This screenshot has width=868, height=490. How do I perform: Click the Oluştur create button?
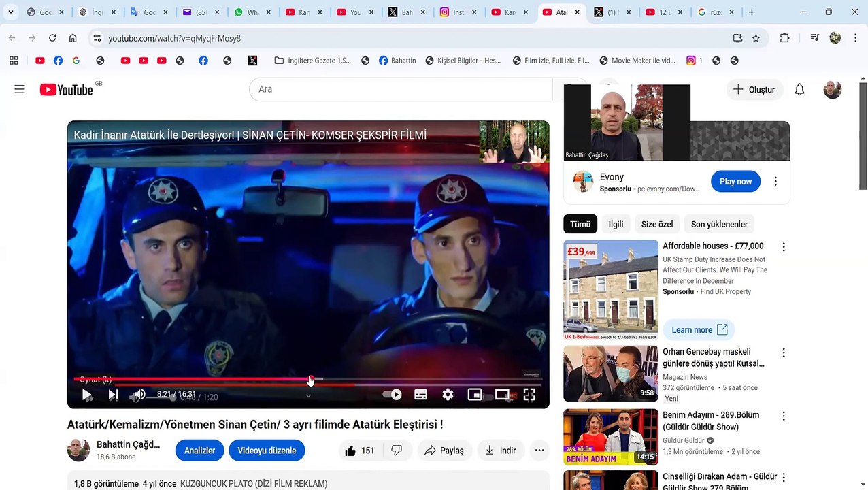[x=754, y=89]
